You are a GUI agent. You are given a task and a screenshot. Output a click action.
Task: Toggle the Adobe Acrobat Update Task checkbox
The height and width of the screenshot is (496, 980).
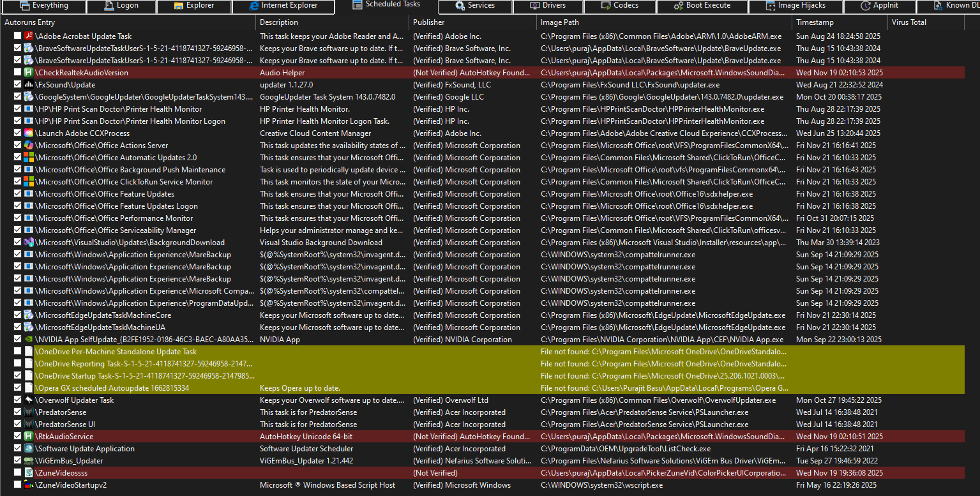17,36
